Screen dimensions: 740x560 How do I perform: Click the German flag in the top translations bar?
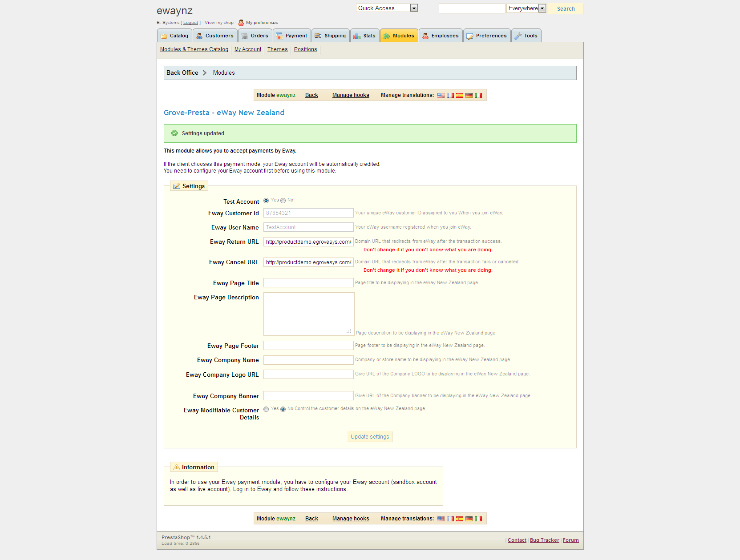pos(469,95)
